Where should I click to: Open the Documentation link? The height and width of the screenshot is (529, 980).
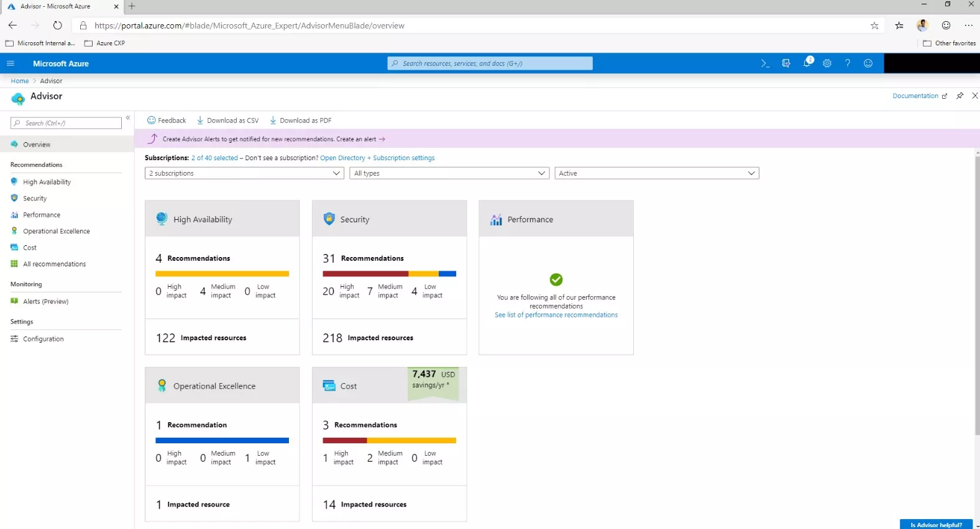pyautogui.click(x=920, y=96)
